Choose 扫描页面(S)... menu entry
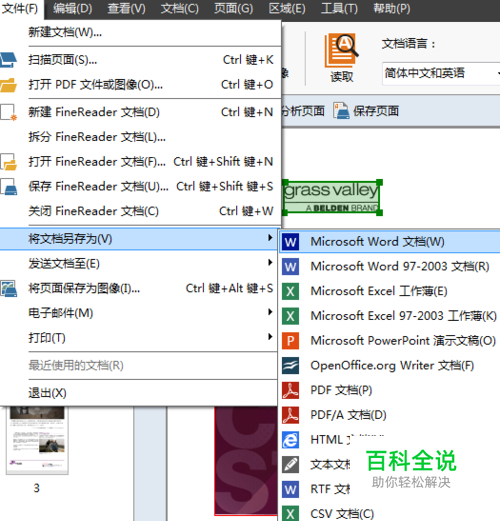500x521 pixels. (x=140, y=60)
